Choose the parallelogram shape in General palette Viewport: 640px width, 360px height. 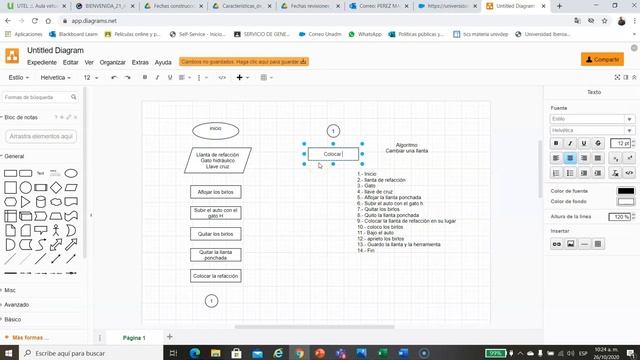click(71, 188)
